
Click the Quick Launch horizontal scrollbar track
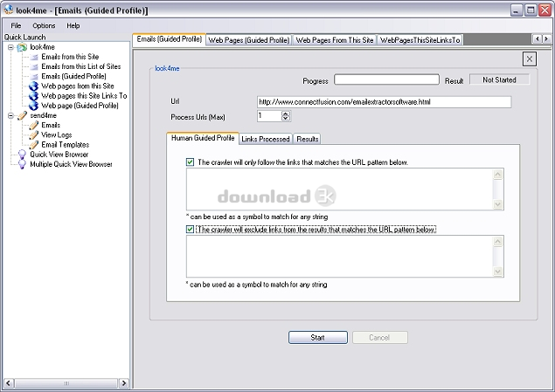click(x=66, y=383)
